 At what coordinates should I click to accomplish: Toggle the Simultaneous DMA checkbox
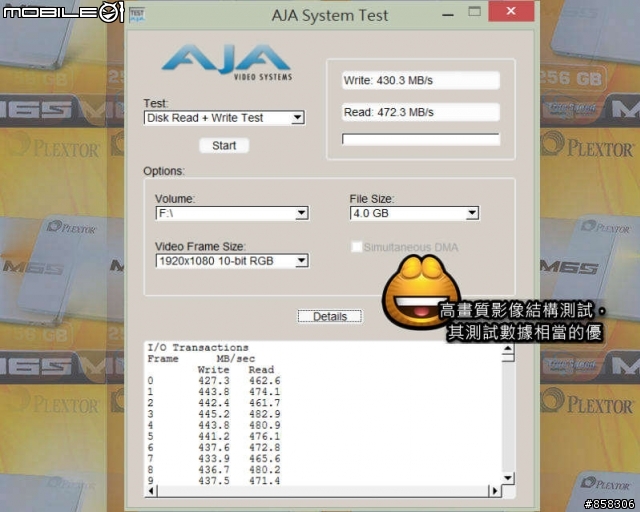point(356,247)
